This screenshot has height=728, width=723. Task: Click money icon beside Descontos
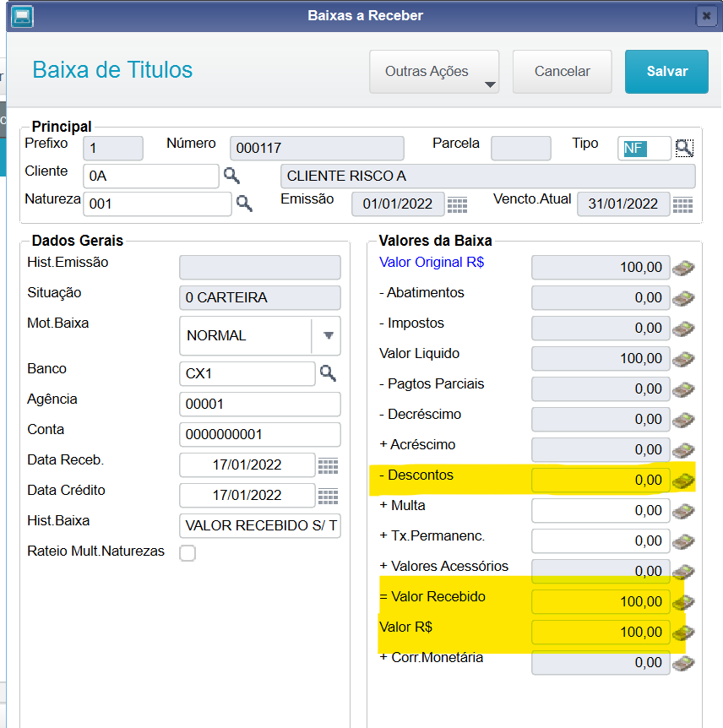coord(683,481)
